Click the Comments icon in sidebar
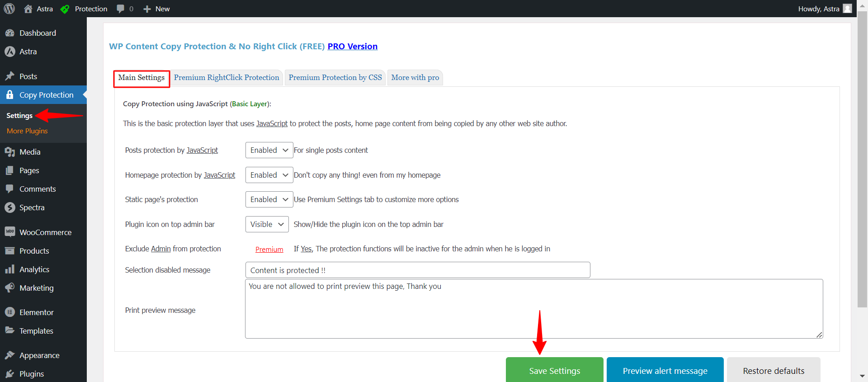Viewport: 868px width, 382px height. click(9, 189)
